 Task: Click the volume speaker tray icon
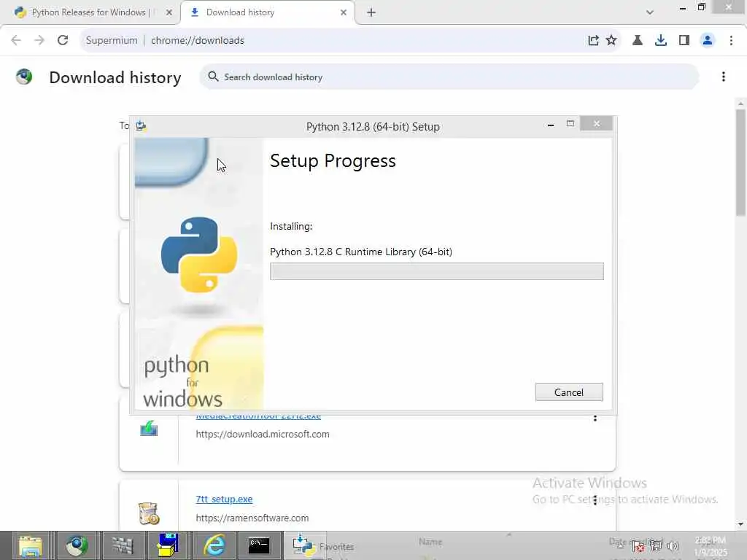pyautogui.click(x=673, y=546)
